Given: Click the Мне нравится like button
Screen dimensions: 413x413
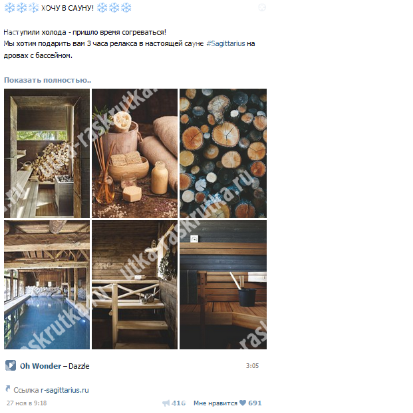Looking at the screenshot, I should 215,403.
